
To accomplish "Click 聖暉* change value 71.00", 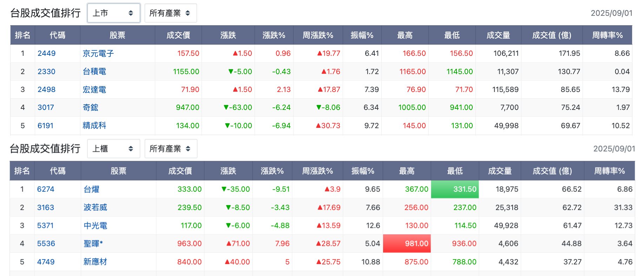I will pos(238,244).
